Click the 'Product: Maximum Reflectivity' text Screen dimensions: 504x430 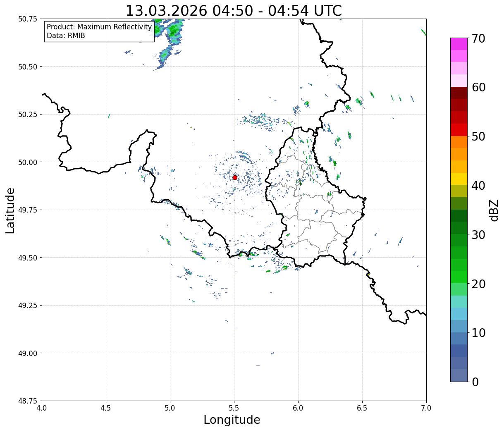99,27
